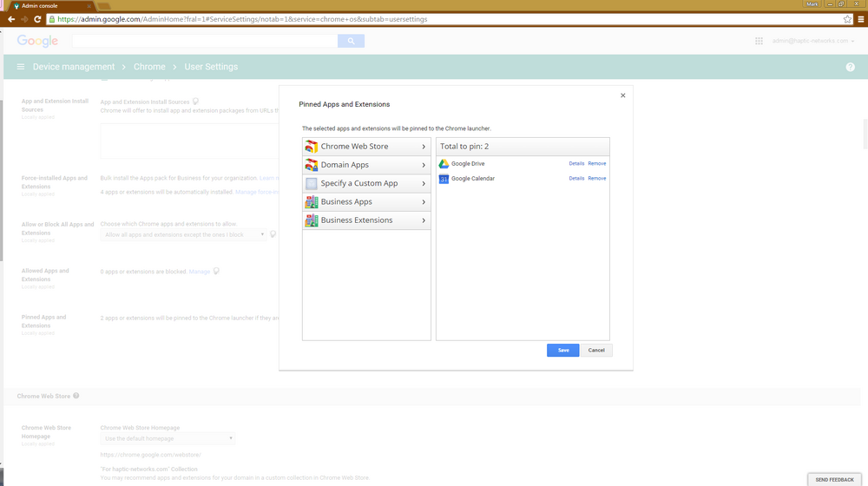This screenshot has height=486, width=868.
Task: Go to Chrome breadcrumb
Action: pos(149,67)
